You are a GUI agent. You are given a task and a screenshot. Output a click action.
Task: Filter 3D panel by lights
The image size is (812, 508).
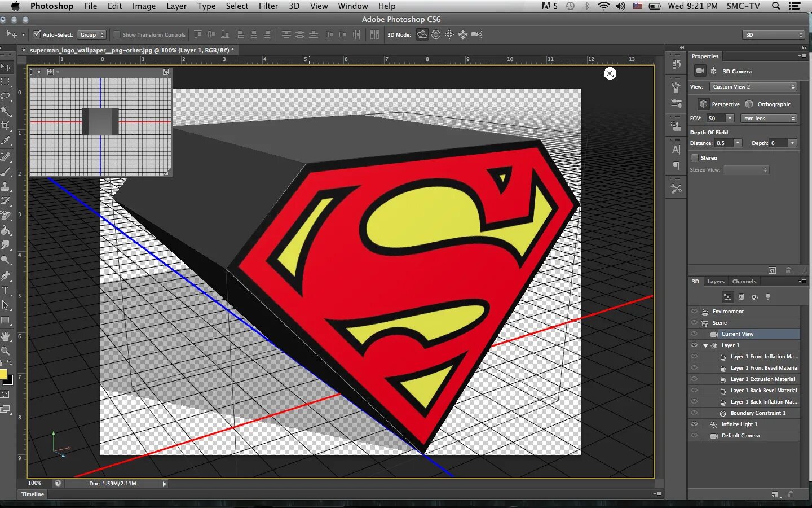click(x=768, y=297)
